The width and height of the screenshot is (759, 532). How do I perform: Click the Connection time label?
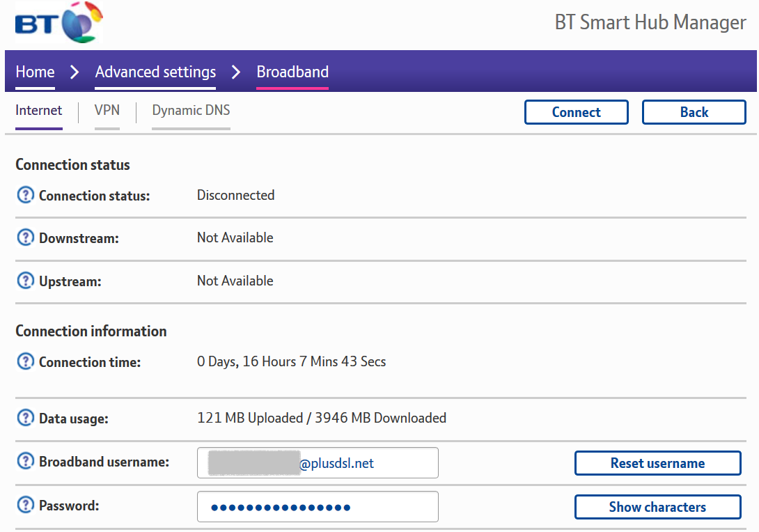[x=90, y=362]
